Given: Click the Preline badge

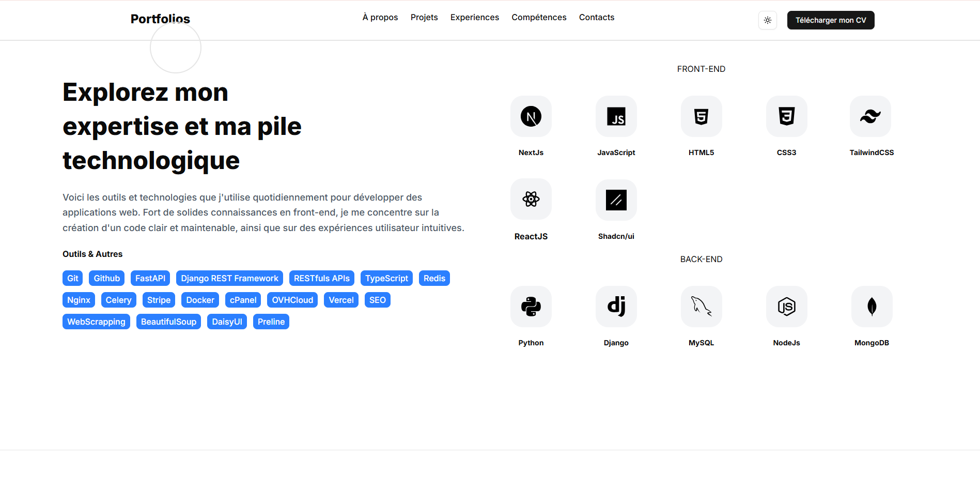Looking at the screenshot, I should point(271,322).
